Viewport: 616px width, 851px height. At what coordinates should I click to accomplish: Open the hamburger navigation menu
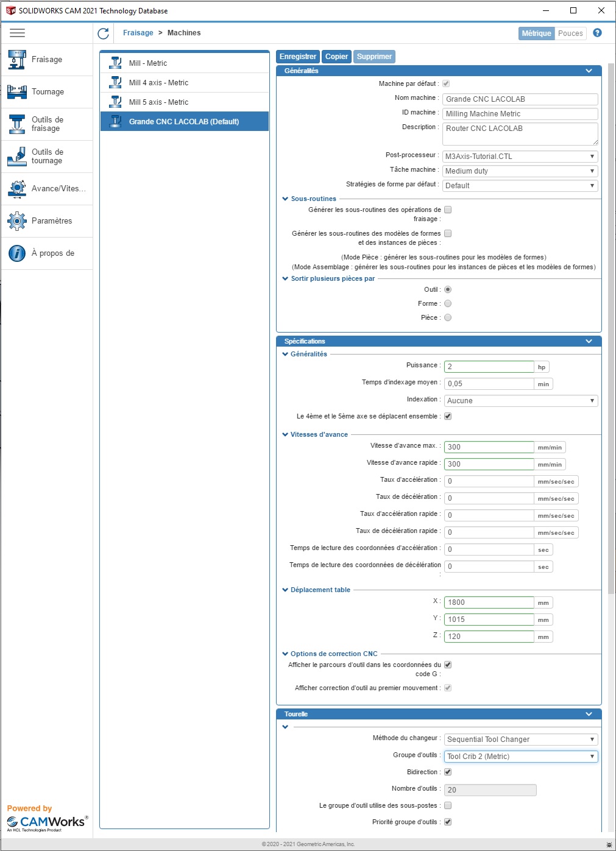[17, 33]
